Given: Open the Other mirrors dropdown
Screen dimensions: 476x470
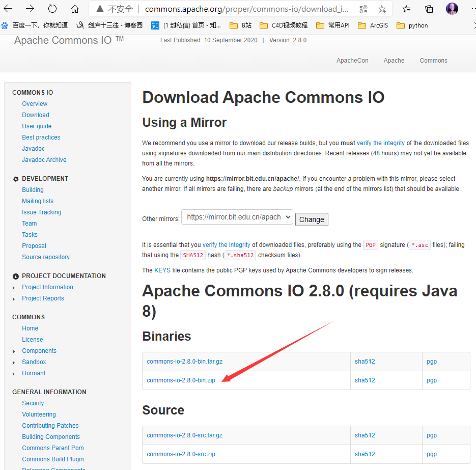Looking at the screenshot, I should coord(237,217).
